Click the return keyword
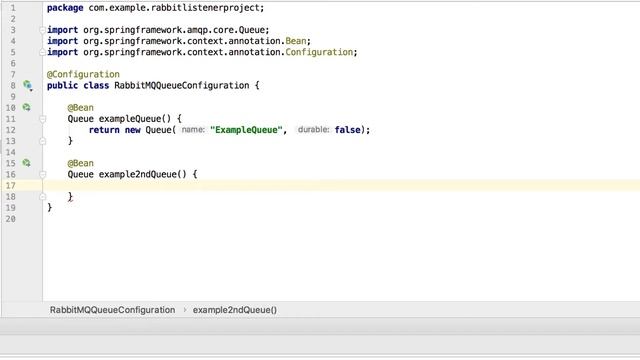Viewport: 640px width, 360px height. pyautogui.click(x=104, y=130)
